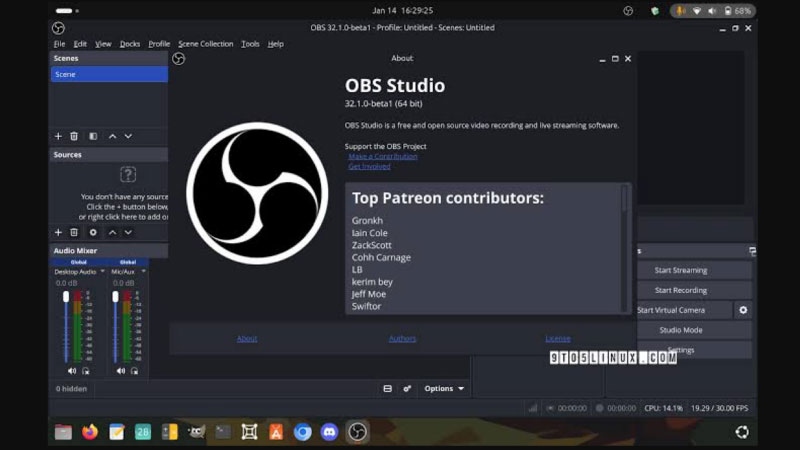Remove source using the Sources trash icon
Screen dimensions: 800x450
coord(74,232)
